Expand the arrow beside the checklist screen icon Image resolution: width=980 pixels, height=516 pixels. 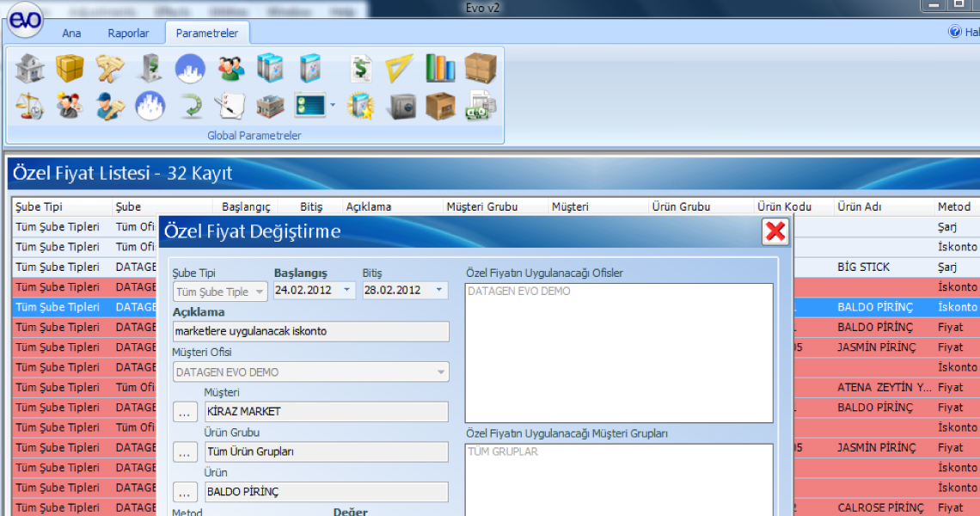tap(333, 106)
